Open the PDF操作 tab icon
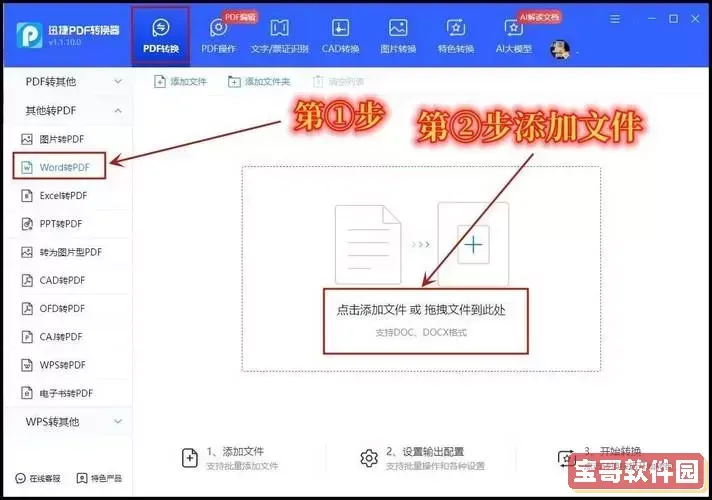Screen dimensions: 712x500 click(218, 28)
